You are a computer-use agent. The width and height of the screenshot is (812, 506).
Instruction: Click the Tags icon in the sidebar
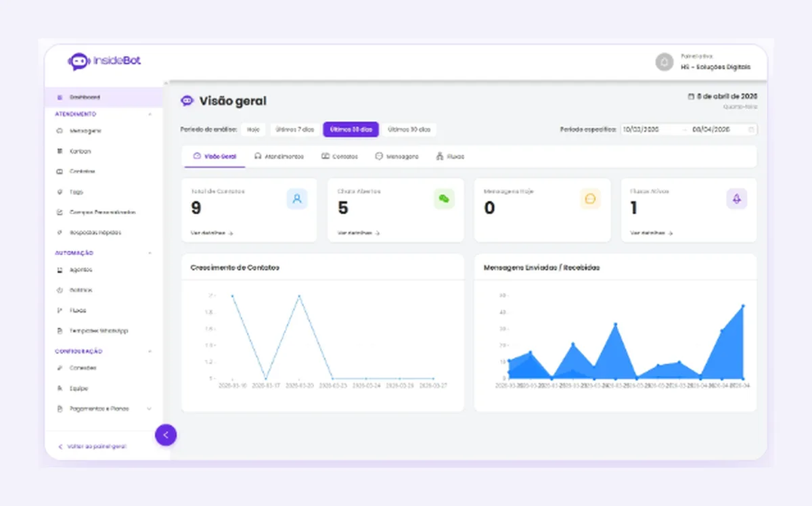click(60, 192)
